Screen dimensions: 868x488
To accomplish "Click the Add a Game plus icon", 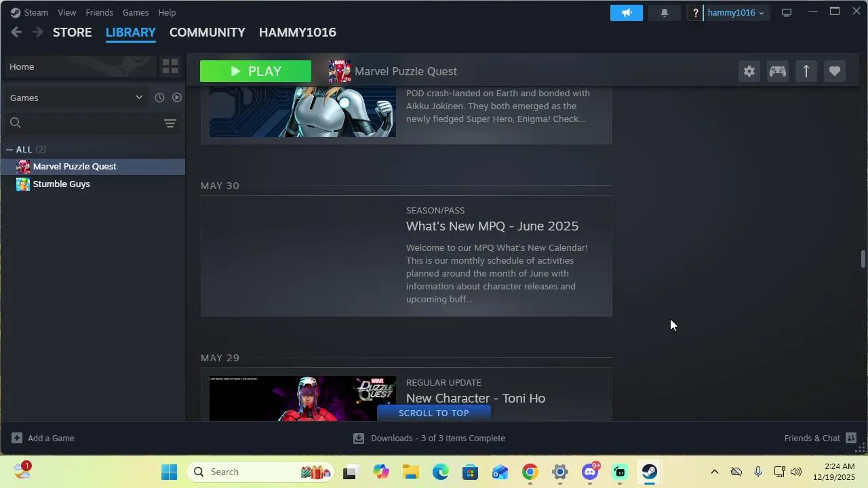I will click(x=17, y=438).
